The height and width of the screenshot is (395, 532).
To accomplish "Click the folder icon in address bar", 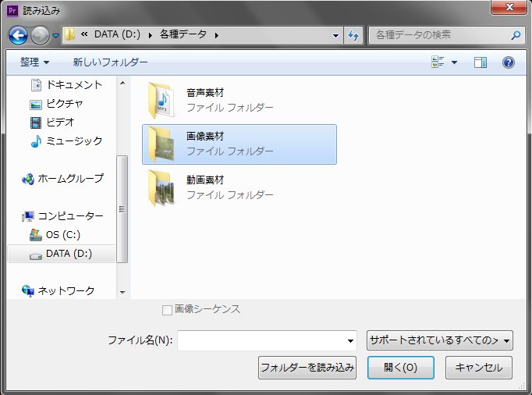I will (69, 34).
